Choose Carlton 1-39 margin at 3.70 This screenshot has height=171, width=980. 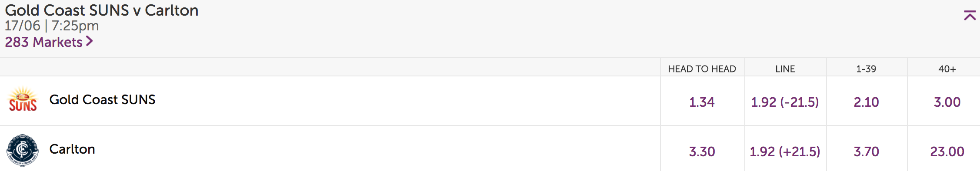click(x=867, y=151)
